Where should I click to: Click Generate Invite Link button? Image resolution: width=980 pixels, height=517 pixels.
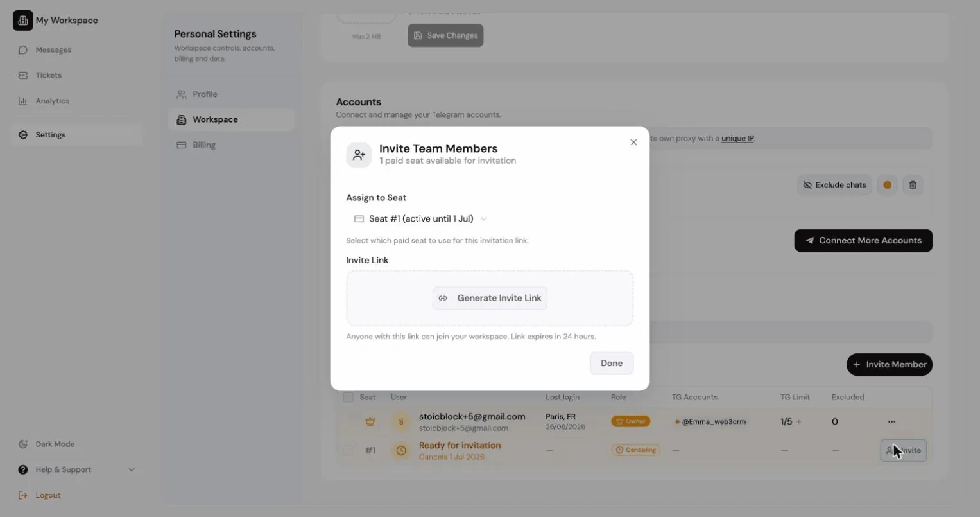(490, 298)
